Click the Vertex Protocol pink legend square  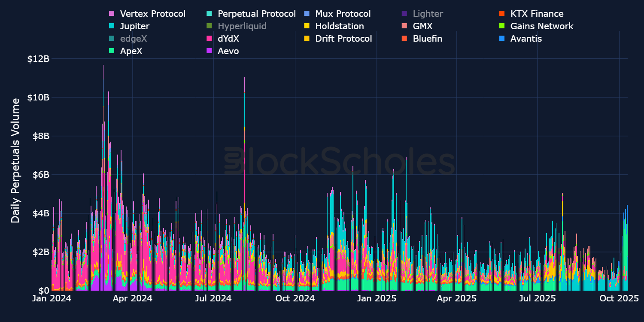pyautogui.click(x=111, y=14)
